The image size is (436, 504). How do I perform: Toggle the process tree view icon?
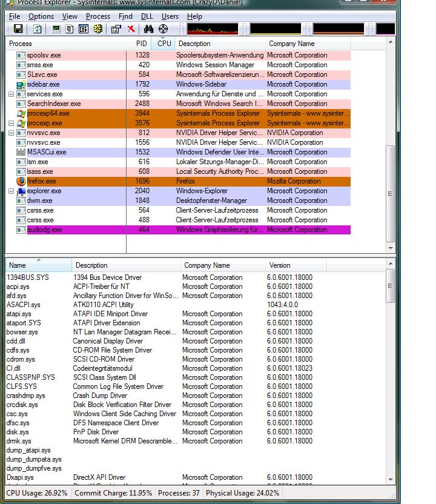pos(70,29)
